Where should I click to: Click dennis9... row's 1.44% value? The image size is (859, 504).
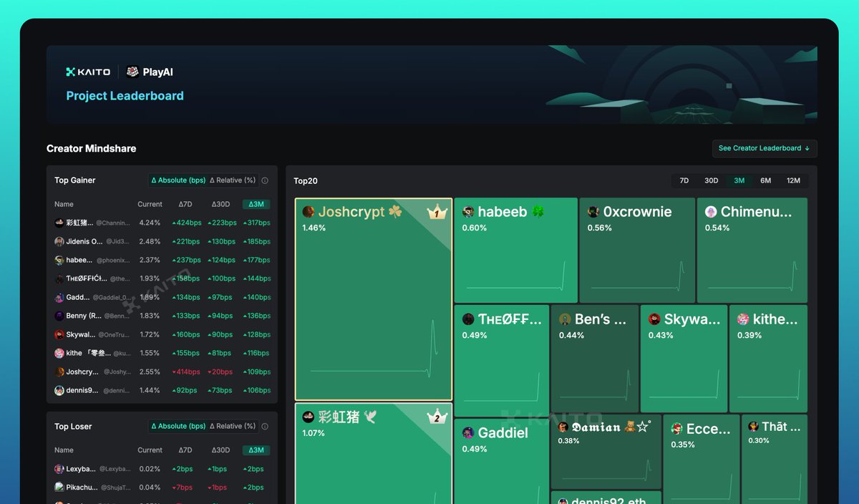coord(150,390)
